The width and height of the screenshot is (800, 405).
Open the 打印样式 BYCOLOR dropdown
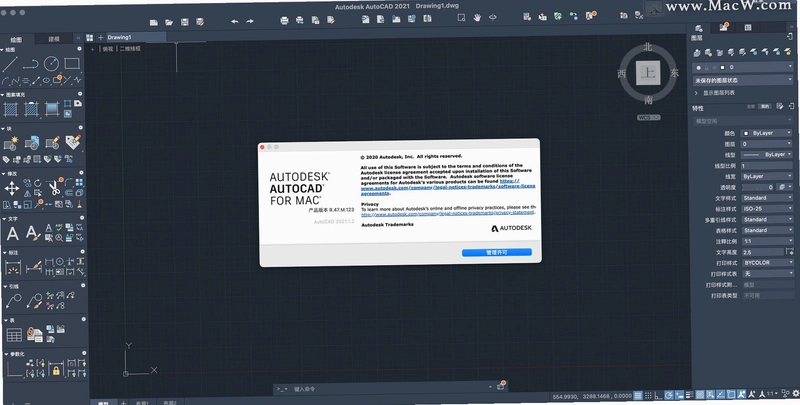tap(767, 263)
